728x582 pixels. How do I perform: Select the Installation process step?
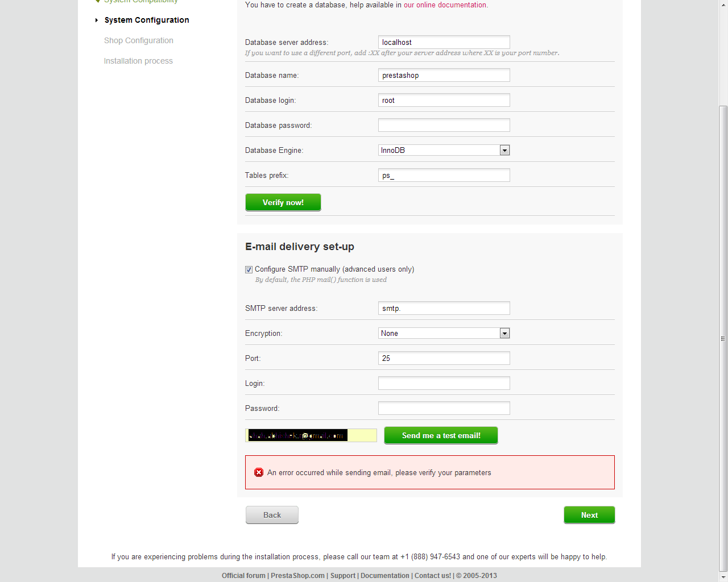[138, 61]
